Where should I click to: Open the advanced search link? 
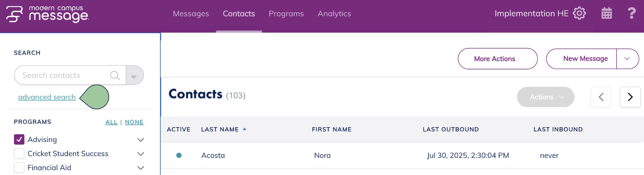tap(47, 97)
